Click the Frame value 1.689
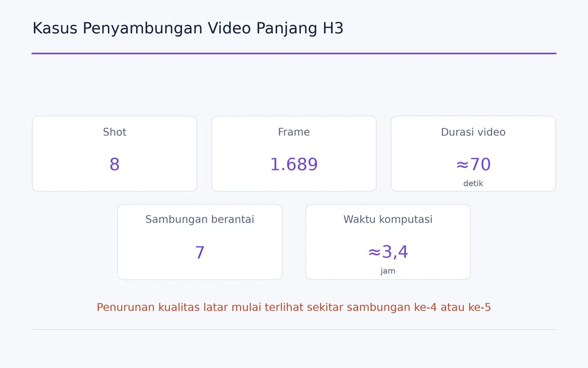 click(x=293, y=164)
